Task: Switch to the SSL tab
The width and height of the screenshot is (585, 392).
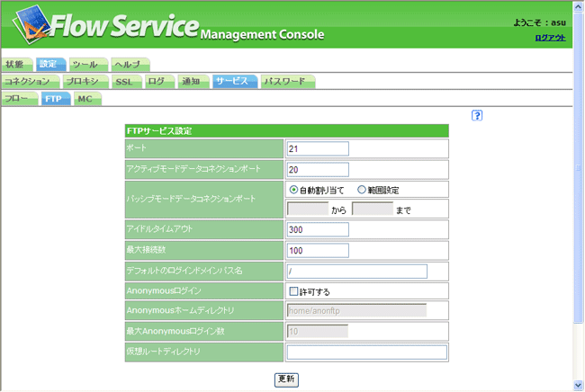Action: point(124,82)
